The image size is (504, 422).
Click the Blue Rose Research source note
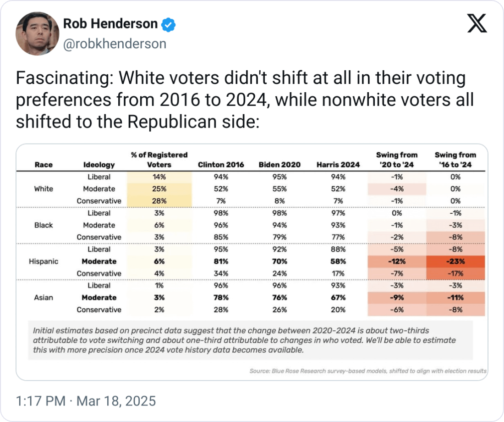click(x=368, y=371)
